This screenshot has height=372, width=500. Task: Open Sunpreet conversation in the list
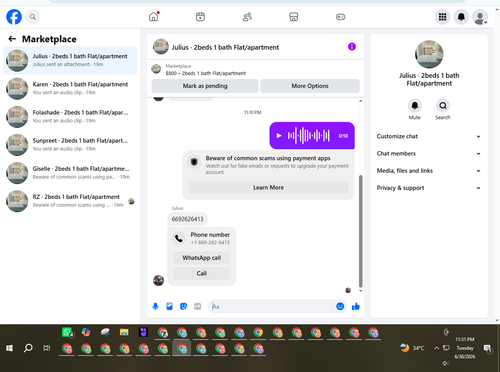point(70,145)
